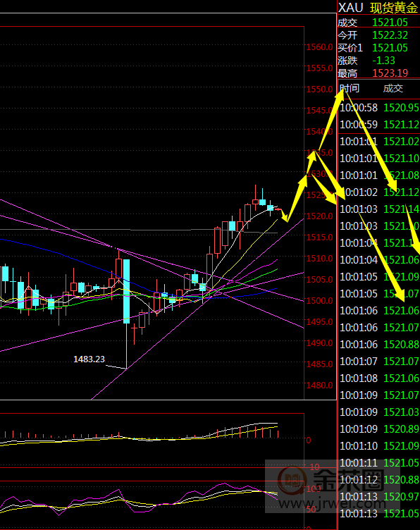The image size is (420, 530).
Task: Select the 今开 1522.32 quote row
Action: 378,35
